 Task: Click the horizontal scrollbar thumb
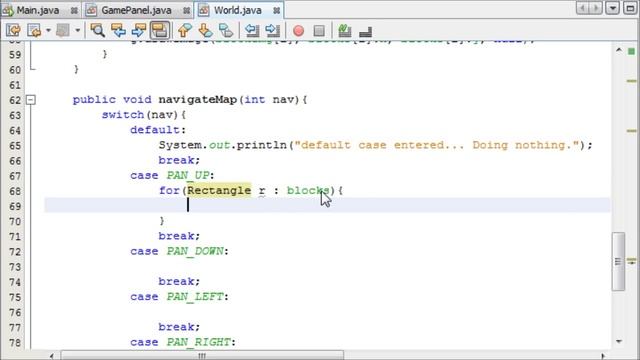point(202,356)
